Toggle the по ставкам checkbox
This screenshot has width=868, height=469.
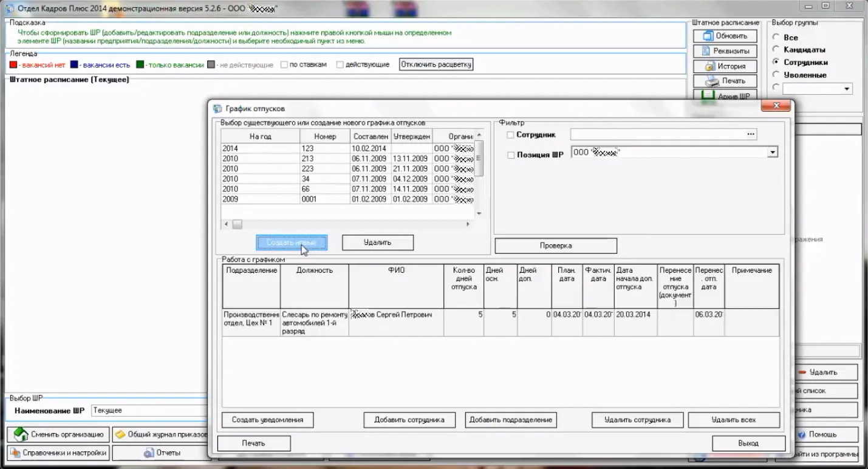(284, 64)
